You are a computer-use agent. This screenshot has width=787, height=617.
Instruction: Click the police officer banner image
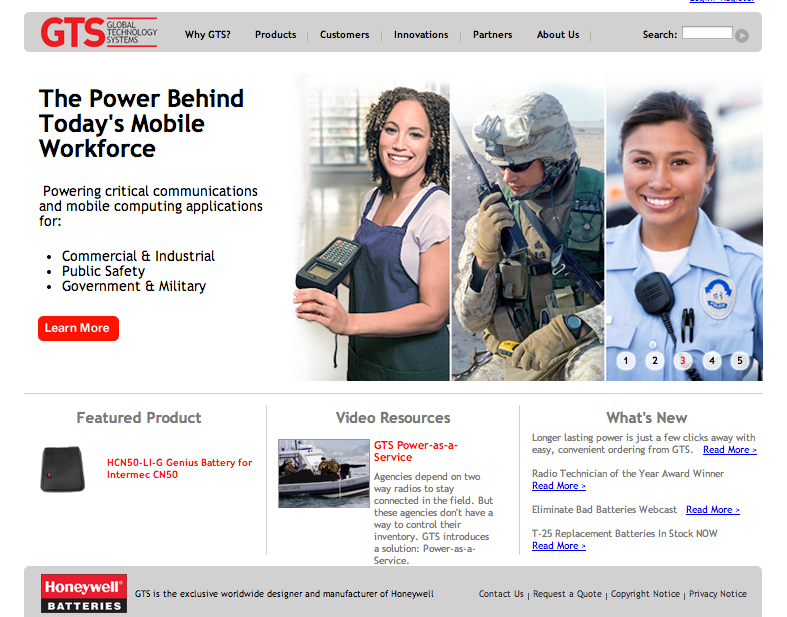point(684,228)
